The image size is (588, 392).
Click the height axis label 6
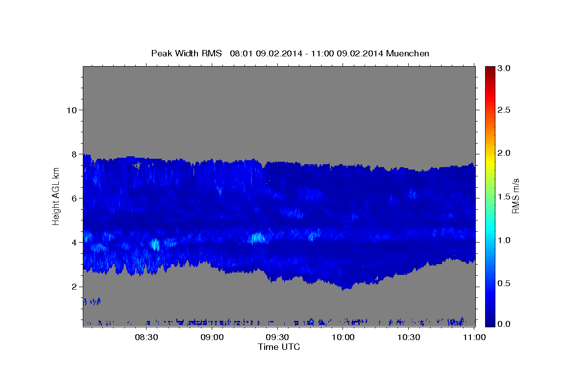point(74,198)
